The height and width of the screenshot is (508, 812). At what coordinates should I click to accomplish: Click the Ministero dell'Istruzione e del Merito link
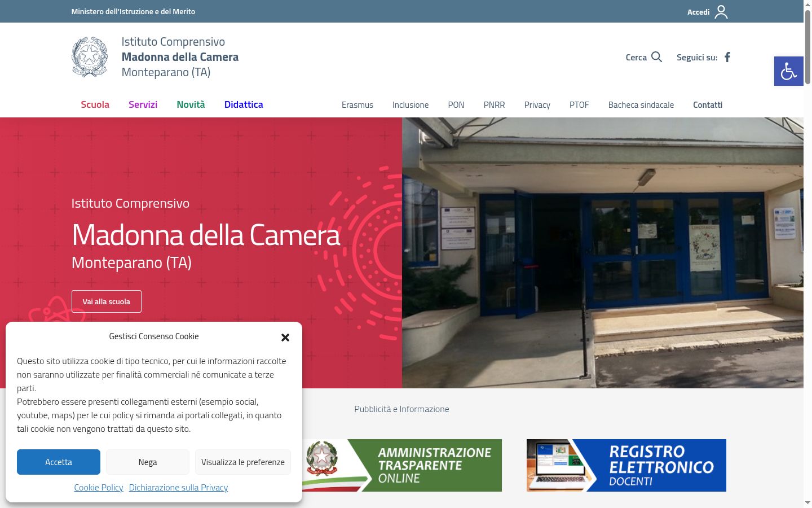[x=133, y=11]
